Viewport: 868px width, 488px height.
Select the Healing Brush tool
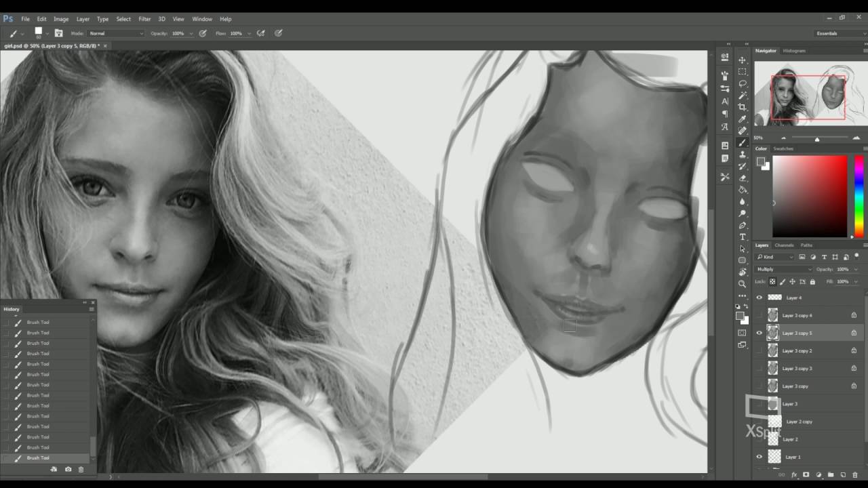pos(743,131)
